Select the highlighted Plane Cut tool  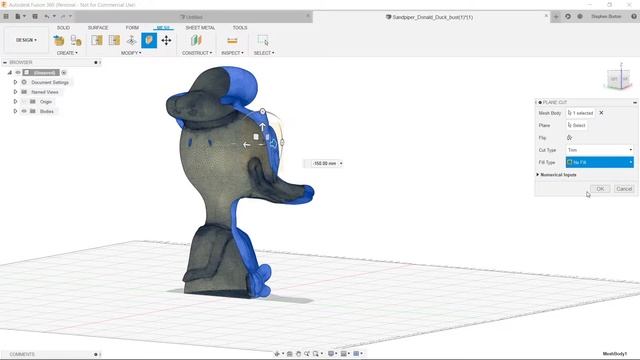(149, 40)
